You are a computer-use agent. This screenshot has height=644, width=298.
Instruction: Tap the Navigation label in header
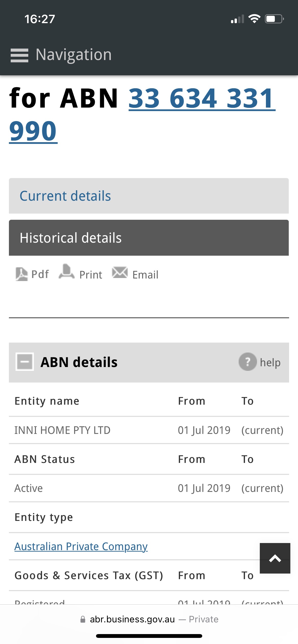(x=74, y=55)
